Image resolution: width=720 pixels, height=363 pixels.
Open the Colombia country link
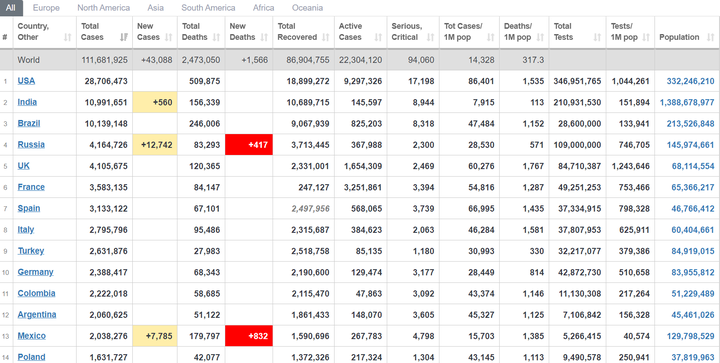[36, 293]
